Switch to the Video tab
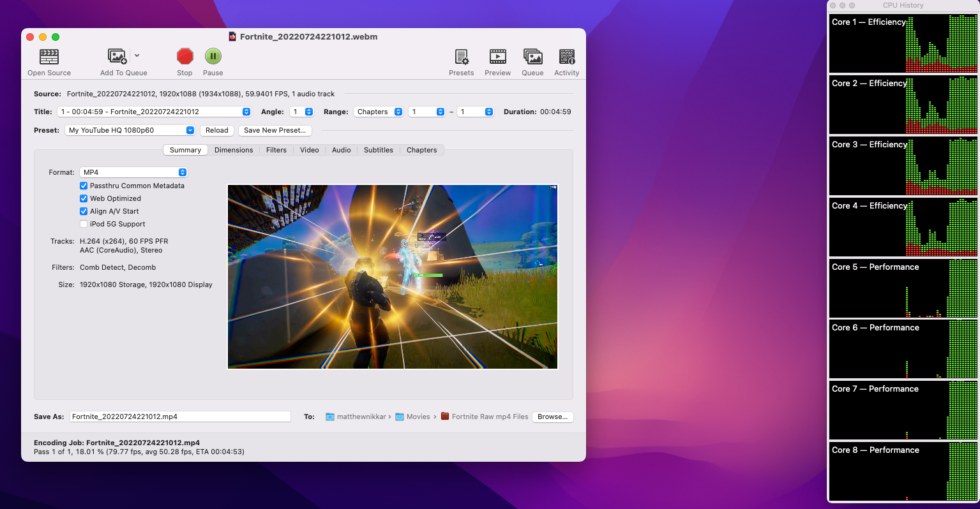 tap(310, 150)
